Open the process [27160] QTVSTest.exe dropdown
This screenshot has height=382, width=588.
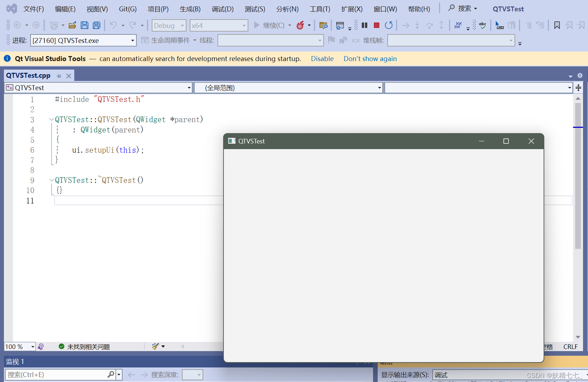tap(83, 40)
